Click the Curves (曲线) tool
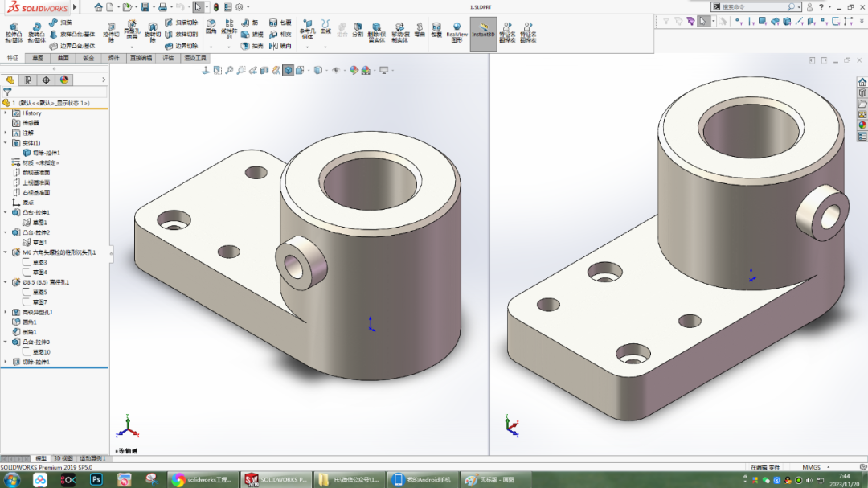The width and height of the screenshot is (868, 488). [325, 27]
